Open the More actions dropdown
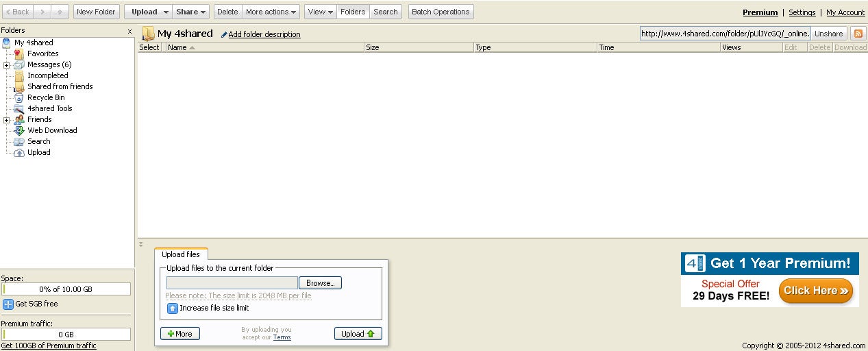The width and height of the screenshot is (868, 351). point(271,12)
